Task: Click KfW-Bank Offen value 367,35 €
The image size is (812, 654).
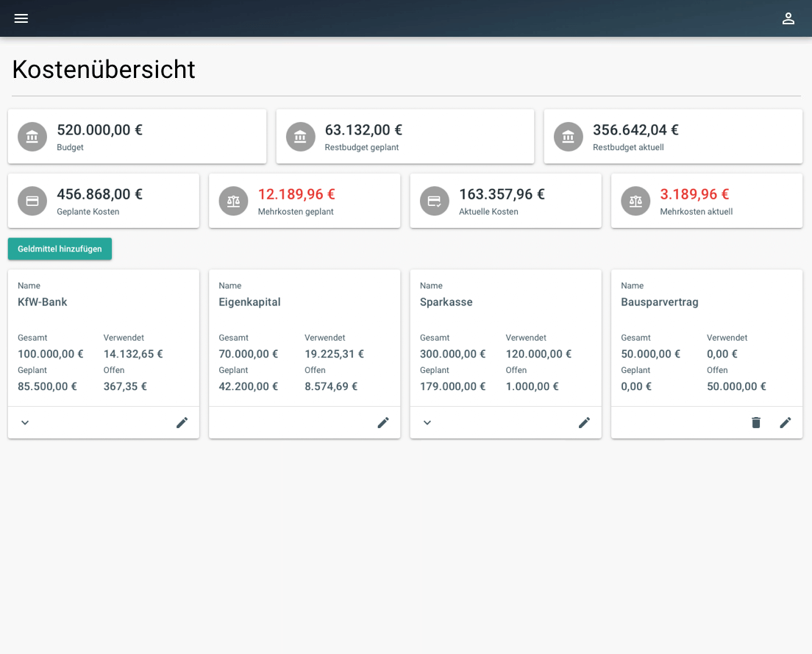Action: pyautogui.click(x=125, y=386)
